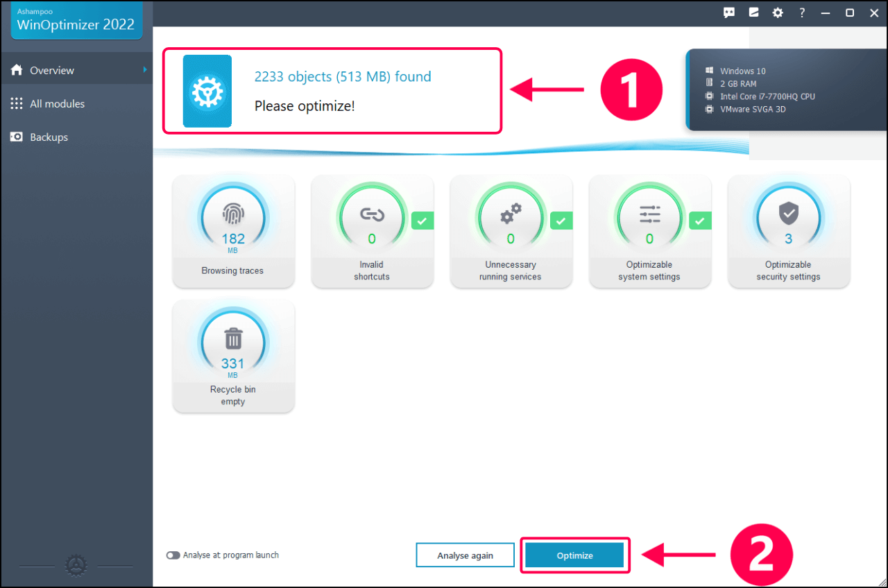Maximize the WinOptimizer window
This screenshot has height=588, width=888.
(850, 12)
